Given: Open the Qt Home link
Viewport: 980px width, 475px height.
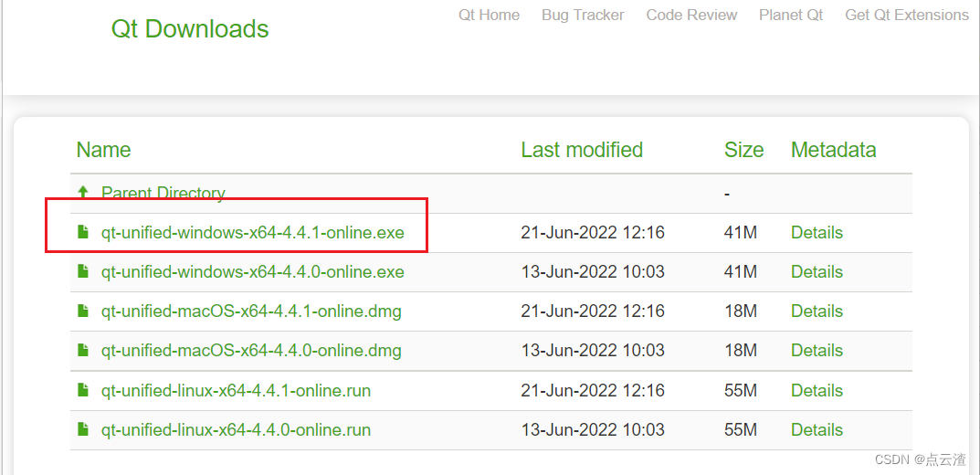Looking at the screenshot, I should [489, 15].
